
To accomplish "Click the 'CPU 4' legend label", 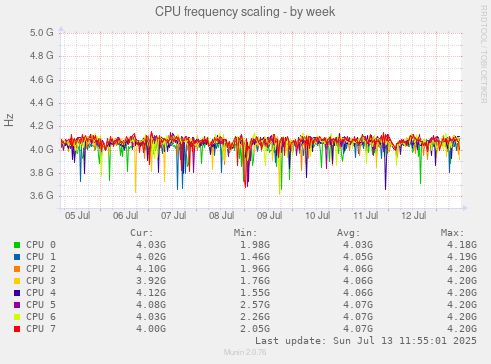I will [x=41, y=293].
